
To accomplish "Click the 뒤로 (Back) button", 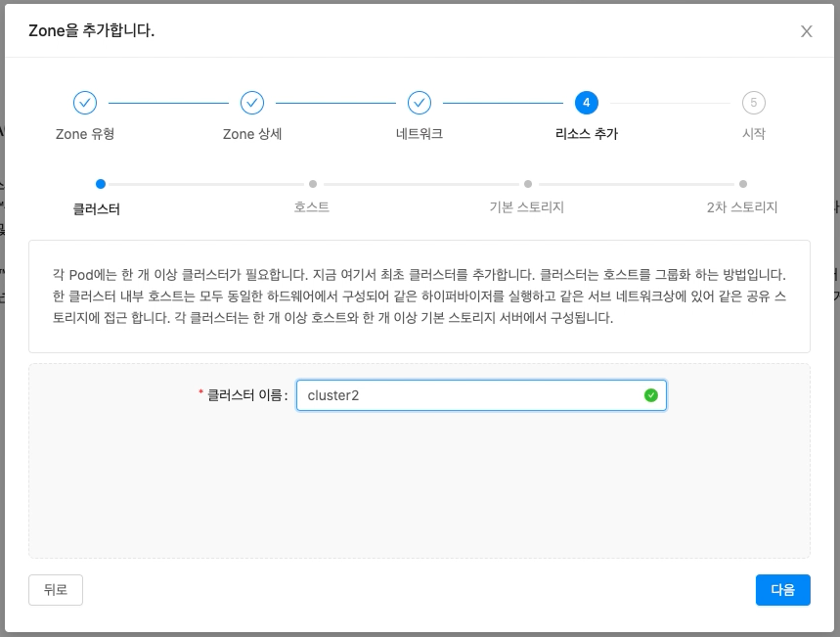I will (x=55, y=589).
